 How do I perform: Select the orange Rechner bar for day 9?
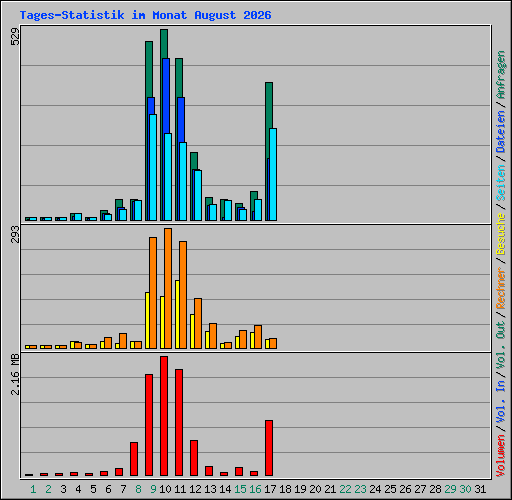[153, 293]
